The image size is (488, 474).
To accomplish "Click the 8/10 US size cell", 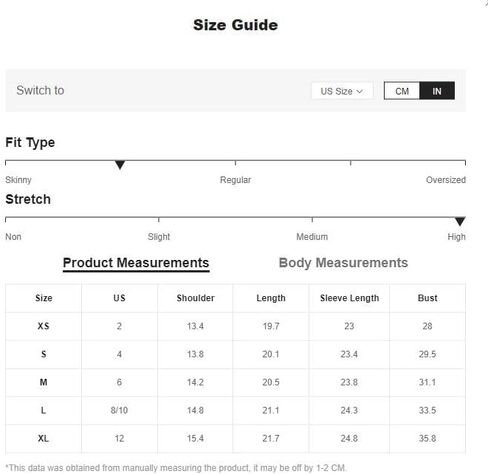I will (119, 410).
